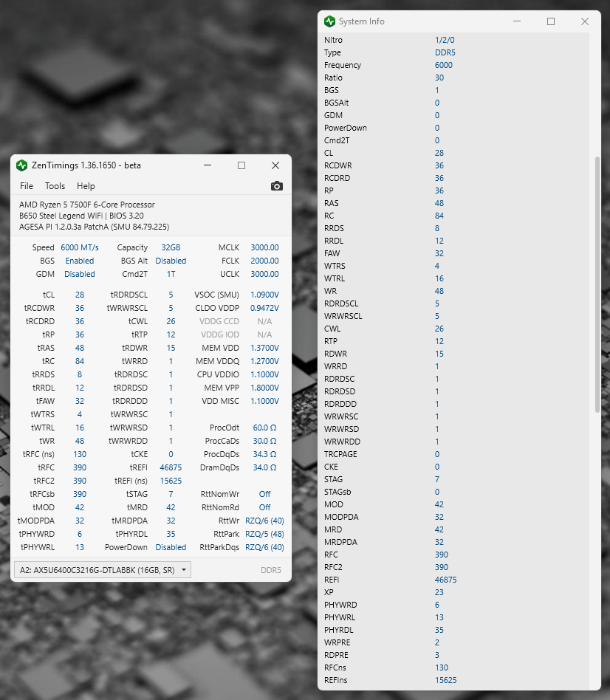
Task: Click the CLDO VDDP 0.9472V value
Action: coord(264,308)
